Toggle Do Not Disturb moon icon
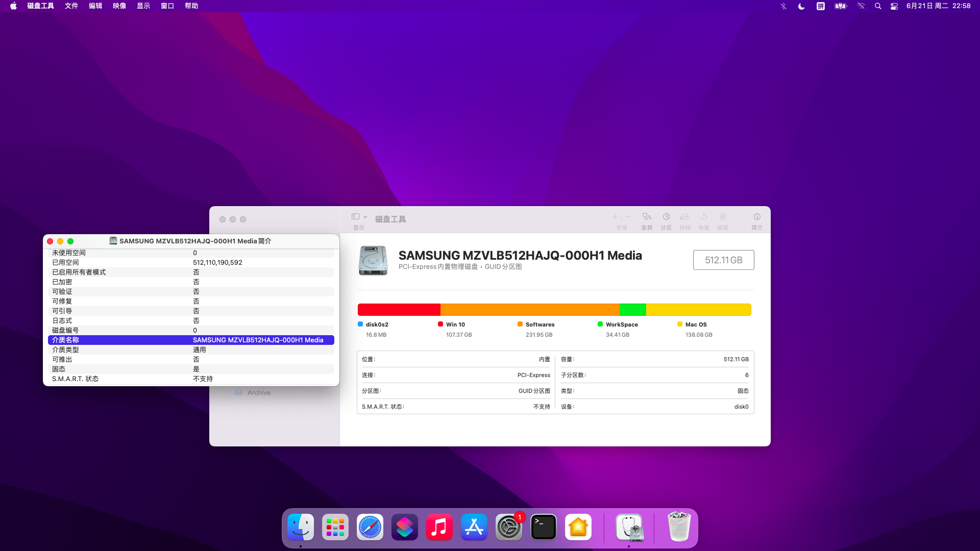980x551 pixels. point(801,6)
